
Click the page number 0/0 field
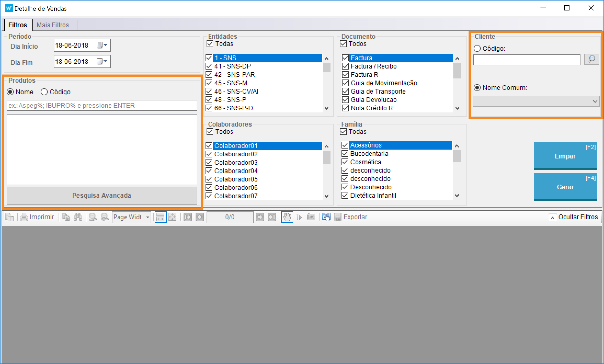point(230,217)
